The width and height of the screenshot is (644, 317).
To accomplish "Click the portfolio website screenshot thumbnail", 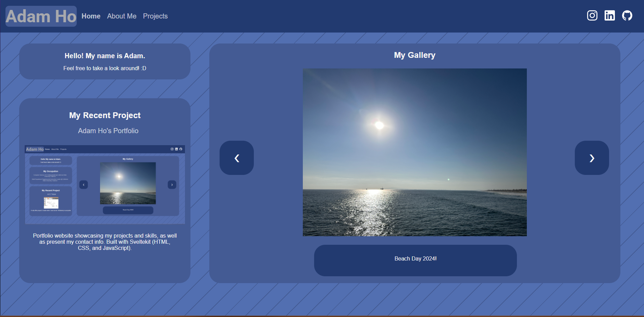I will coord(105,185).
